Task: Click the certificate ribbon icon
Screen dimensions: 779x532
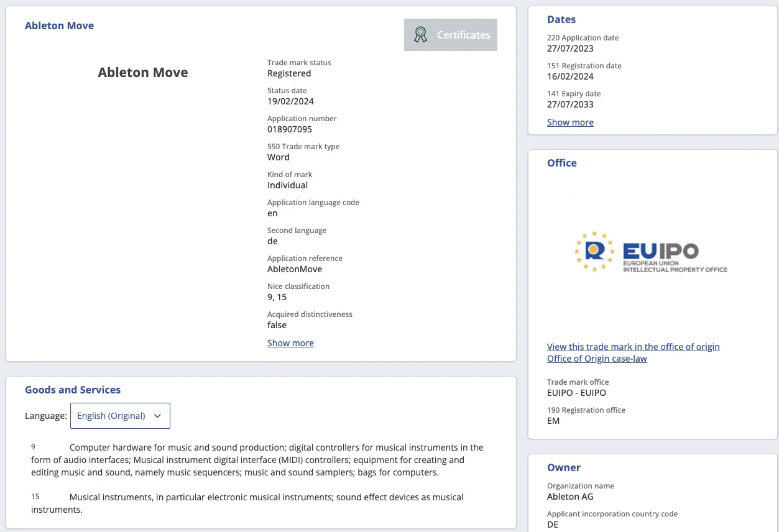Action: pyautogui.click(x=421, y=35)
